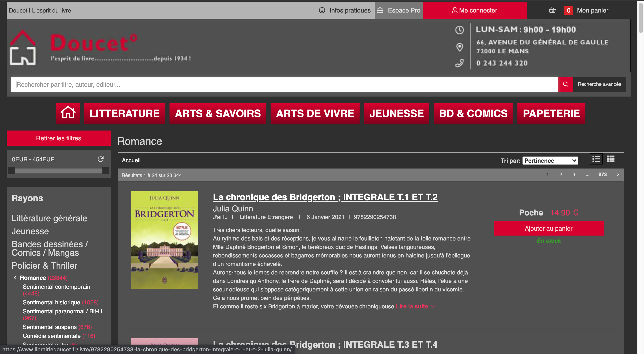Open the Tri par Pertinence dropdown
This screenshot has height=354, width=644.
click(550, 161)
